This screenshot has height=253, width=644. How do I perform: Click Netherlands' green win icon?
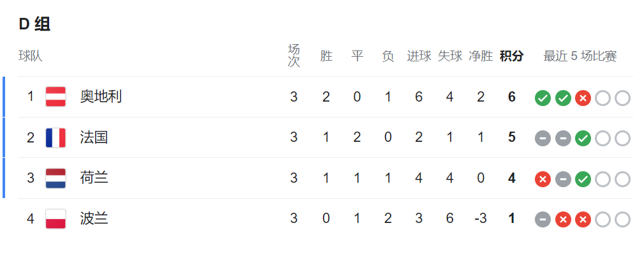coord(583,180)
